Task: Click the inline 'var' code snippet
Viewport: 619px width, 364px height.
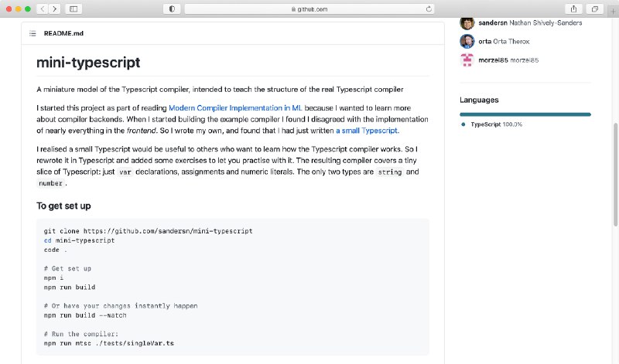Action: [x=125, y=172]
